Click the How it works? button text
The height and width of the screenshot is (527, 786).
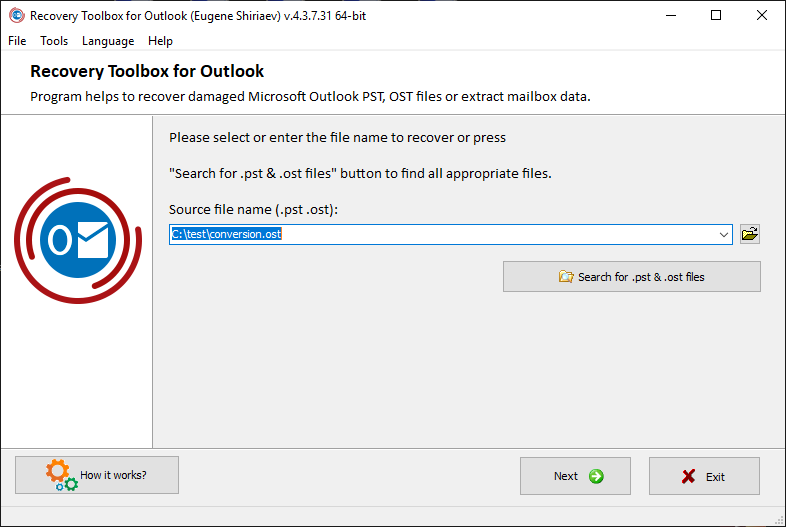click(113, 475)
